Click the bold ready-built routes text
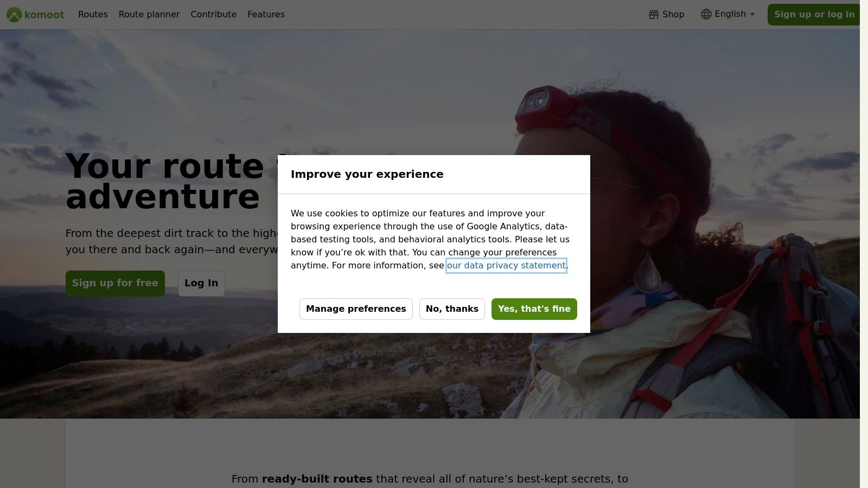The width and height of the screenshot is (868, 488). tap(317, 479)
